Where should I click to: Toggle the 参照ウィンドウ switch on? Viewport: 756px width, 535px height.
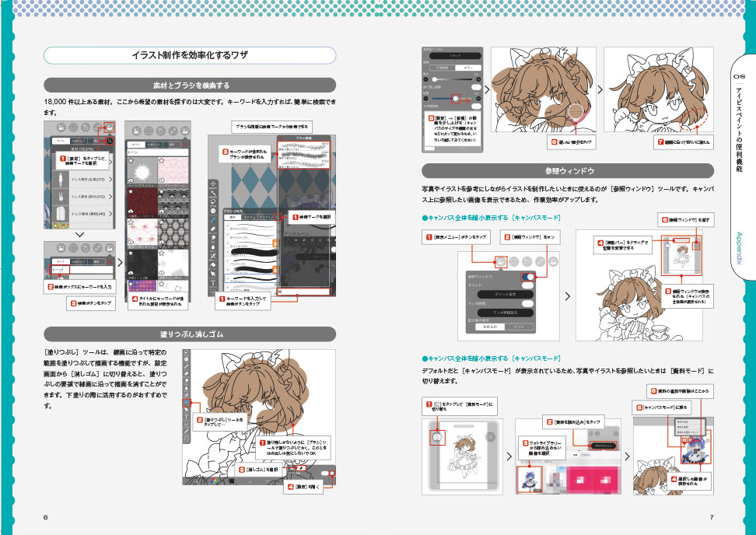pos(528,277)
